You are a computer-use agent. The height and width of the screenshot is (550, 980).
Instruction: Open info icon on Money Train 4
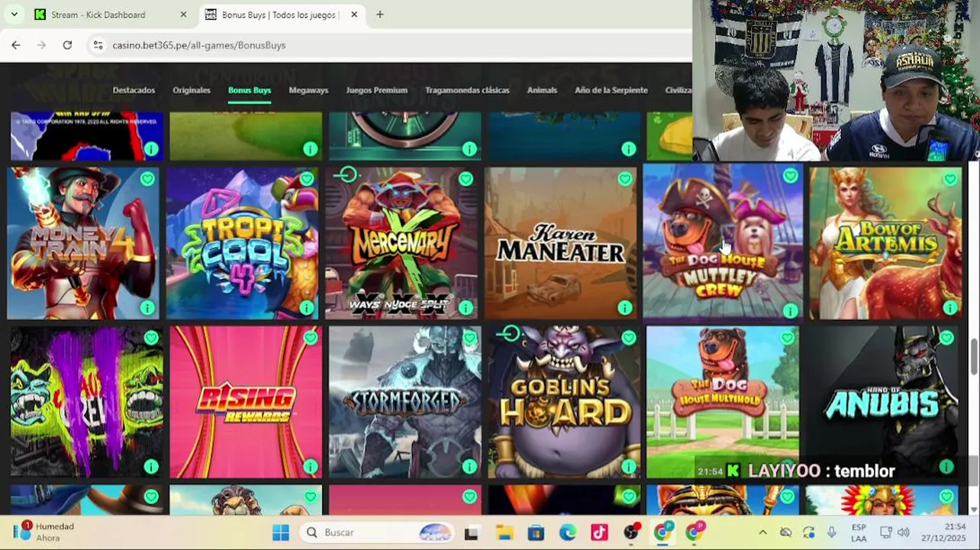point(147,308)
